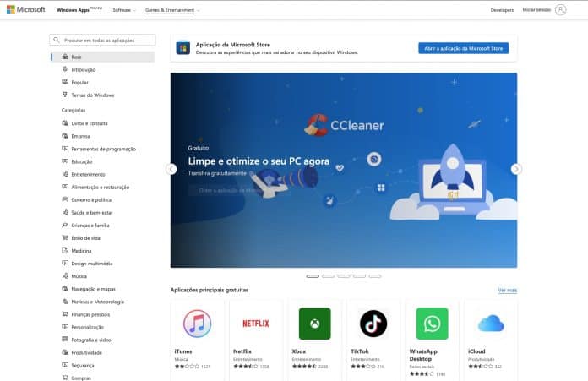Open the iCloud app icon

(490, 323)
